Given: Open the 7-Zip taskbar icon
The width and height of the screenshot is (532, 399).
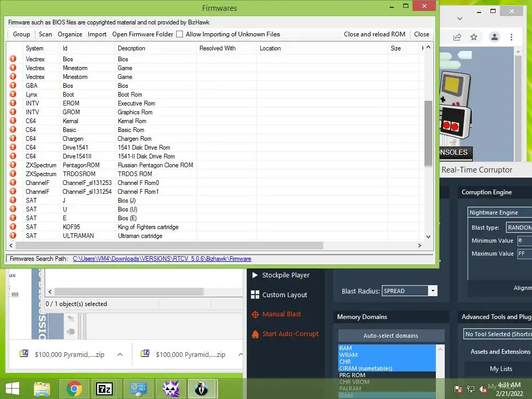Looking at the screenshot, I should pos(104,389).
